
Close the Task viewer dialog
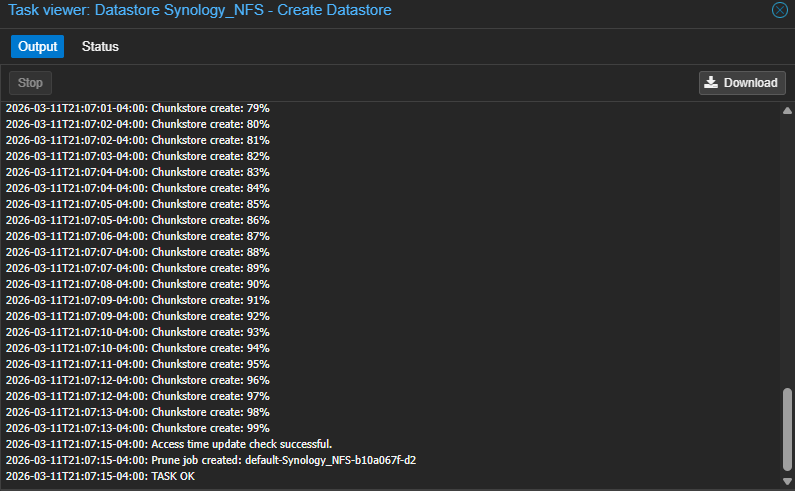tap(779, 10)
